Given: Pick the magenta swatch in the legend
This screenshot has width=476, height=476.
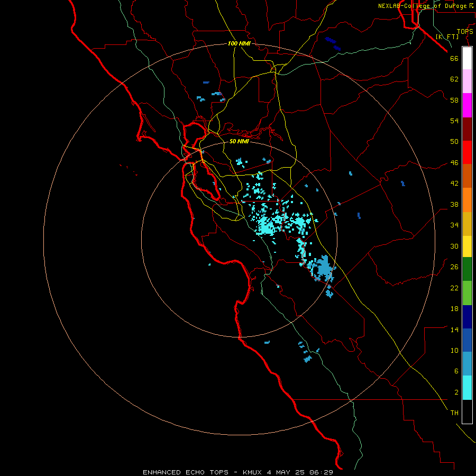Looking at the screenshot, I should click(467, 105).
